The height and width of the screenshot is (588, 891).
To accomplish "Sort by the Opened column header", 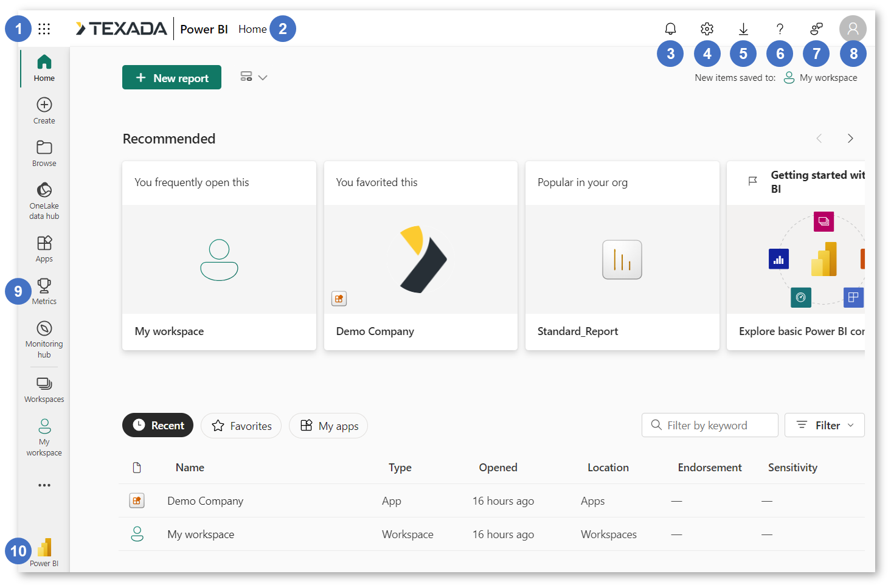I will [x=498, y=468].
